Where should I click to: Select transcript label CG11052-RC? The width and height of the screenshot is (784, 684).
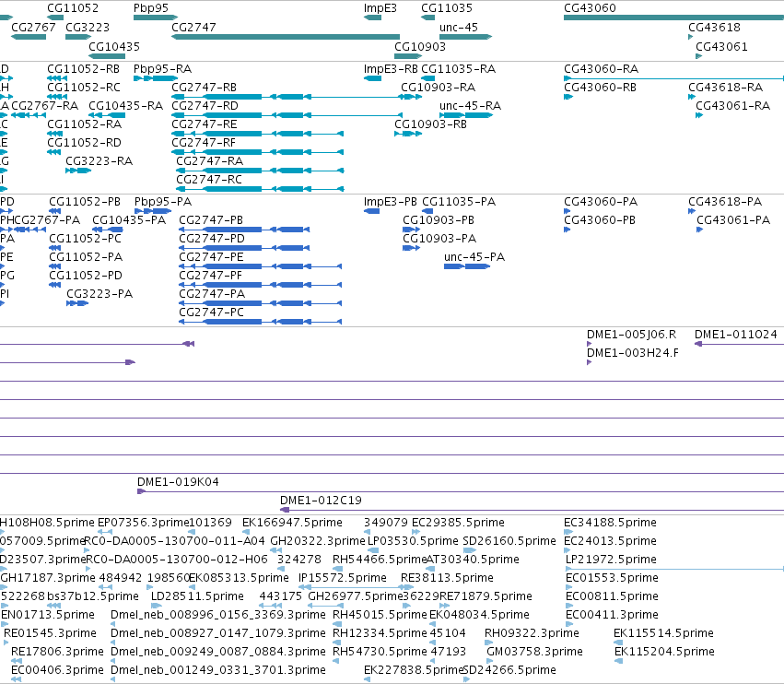(x=84, y=87)
